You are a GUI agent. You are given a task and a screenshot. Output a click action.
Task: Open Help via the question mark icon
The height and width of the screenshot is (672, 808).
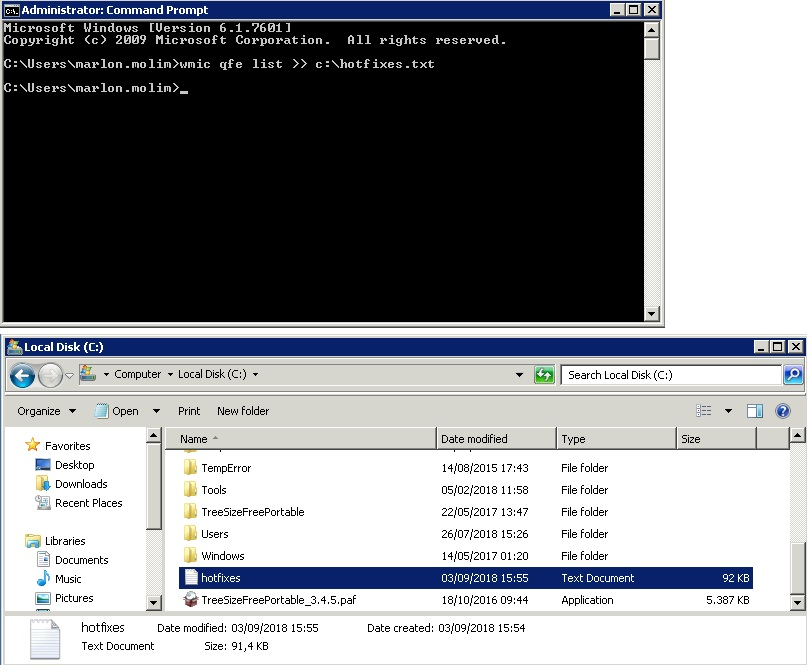click(782, 411)
